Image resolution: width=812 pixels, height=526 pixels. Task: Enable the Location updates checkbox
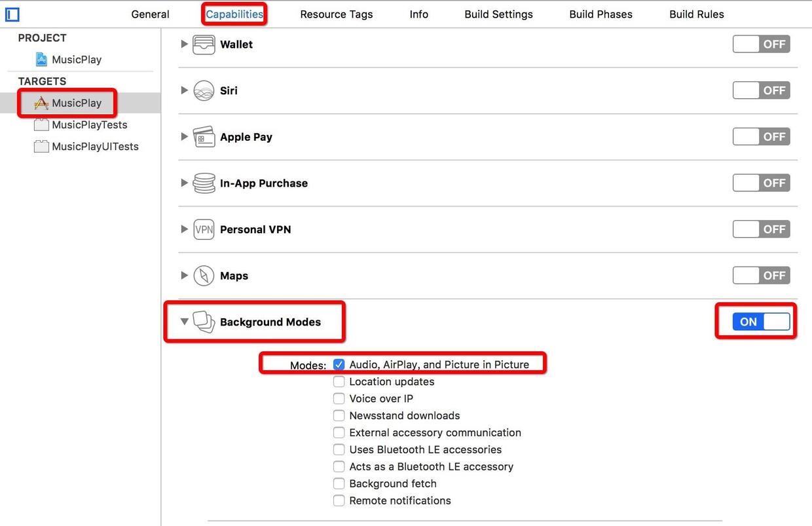pos(339,382)
